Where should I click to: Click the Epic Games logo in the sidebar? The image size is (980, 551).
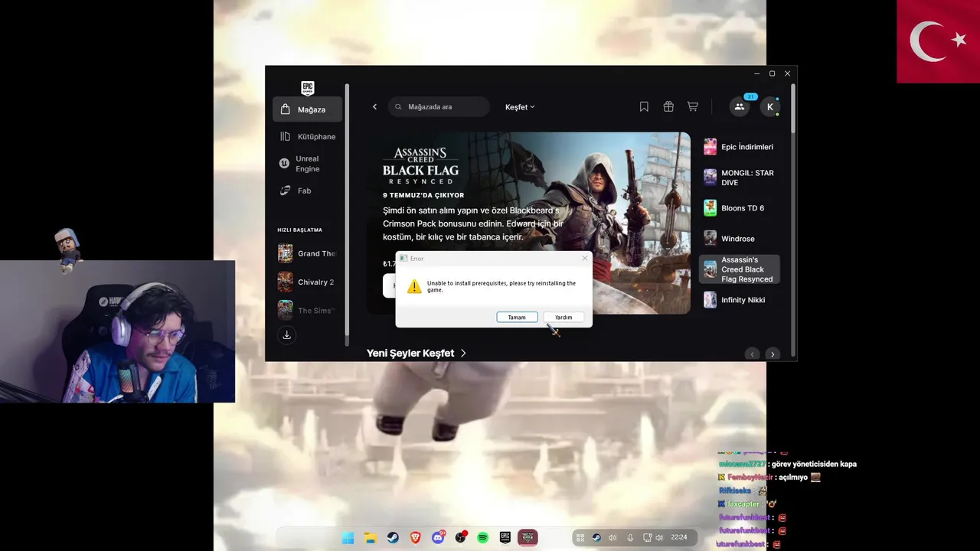307,87
